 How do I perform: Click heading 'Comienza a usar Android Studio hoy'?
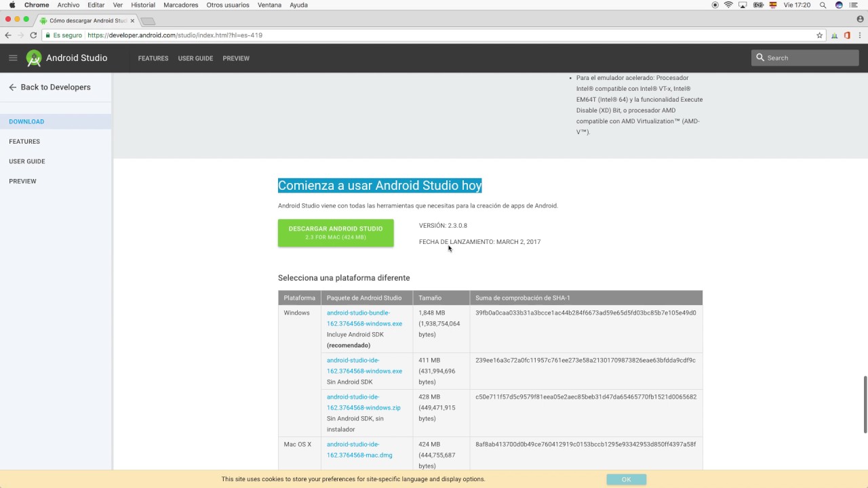380,185
